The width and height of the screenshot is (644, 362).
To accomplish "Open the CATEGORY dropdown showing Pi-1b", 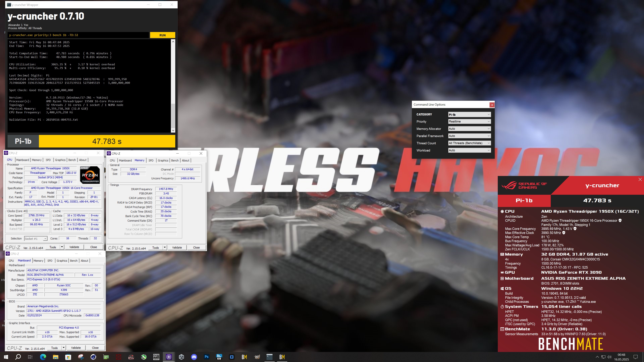I will (x=470, y=115).
